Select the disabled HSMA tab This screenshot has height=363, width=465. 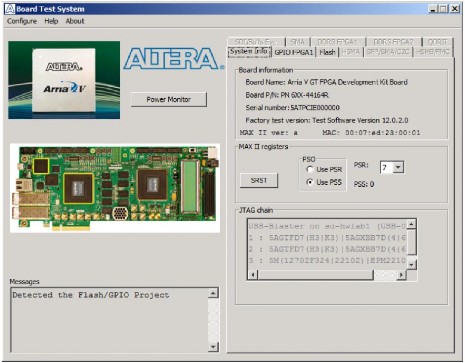(x=351, y=52)
